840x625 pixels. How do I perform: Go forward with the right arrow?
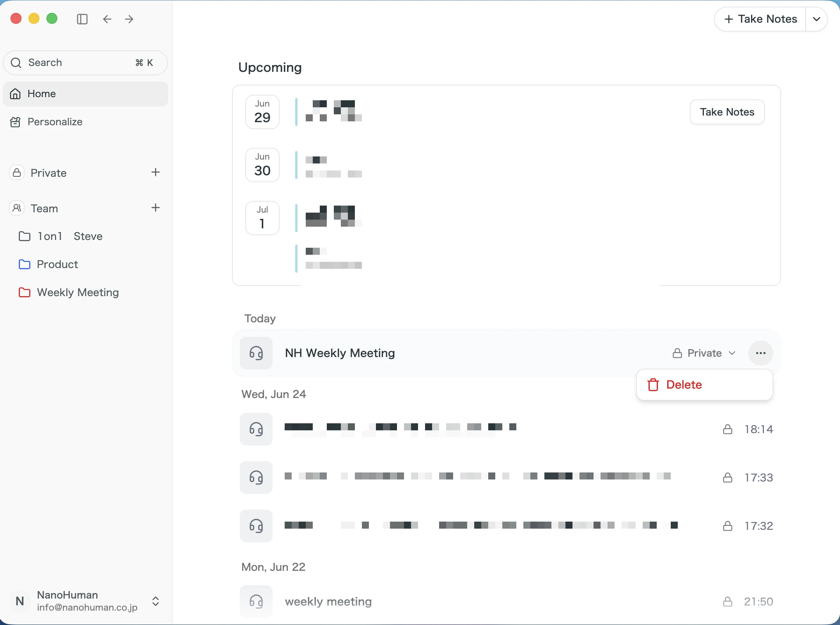(x=129, y=19)
